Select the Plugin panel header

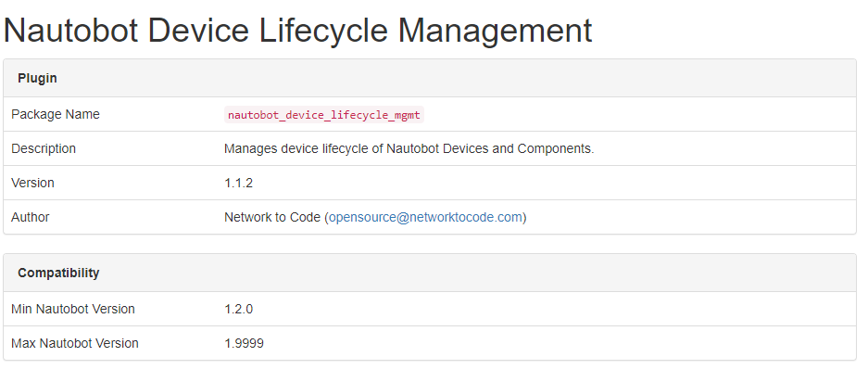pyautogui.click(x=38, y=79)
